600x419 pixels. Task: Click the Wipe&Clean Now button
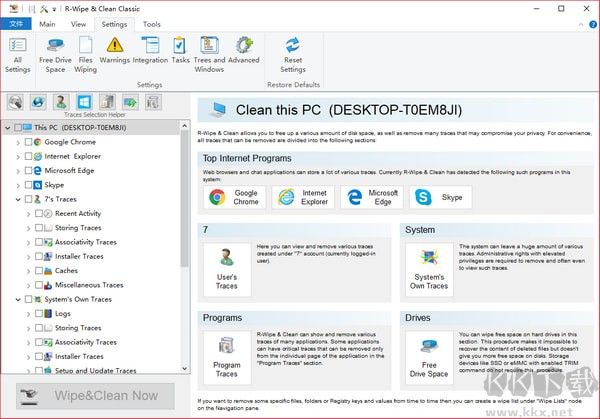pos(95,396)
